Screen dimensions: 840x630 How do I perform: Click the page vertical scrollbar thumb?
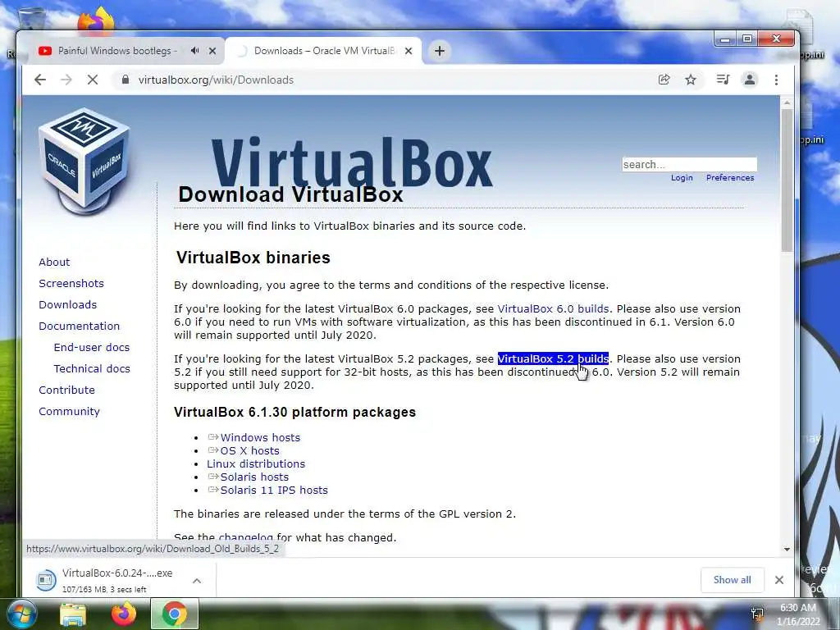[x=787, y=180]
